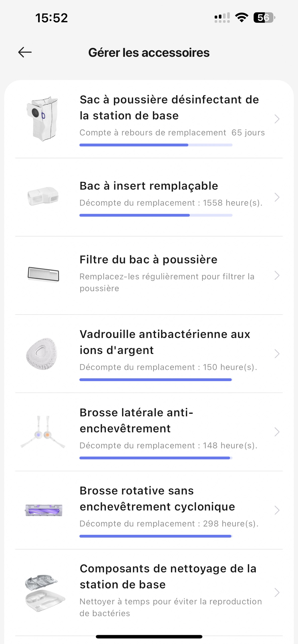Image resolution: width=298 pixels, height=644 pixels.
Task: Open chevron beside Brosse rotative cyclonique
Action: [x=277, y=510]
